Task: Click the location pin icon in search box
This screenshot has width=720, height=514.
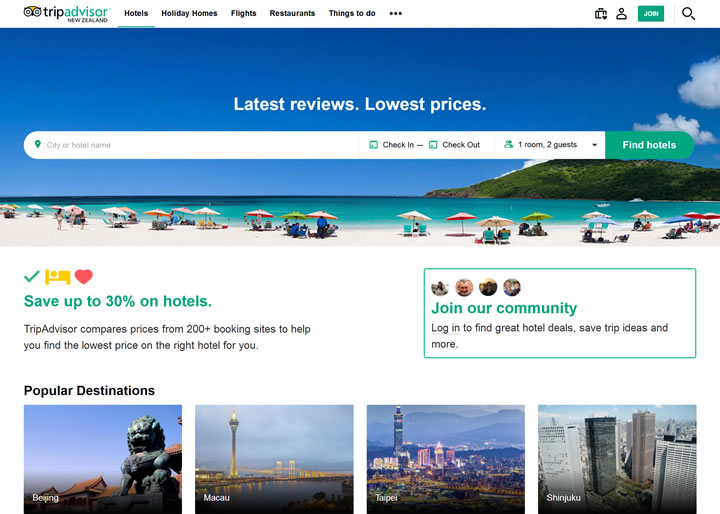Action: 38,145
